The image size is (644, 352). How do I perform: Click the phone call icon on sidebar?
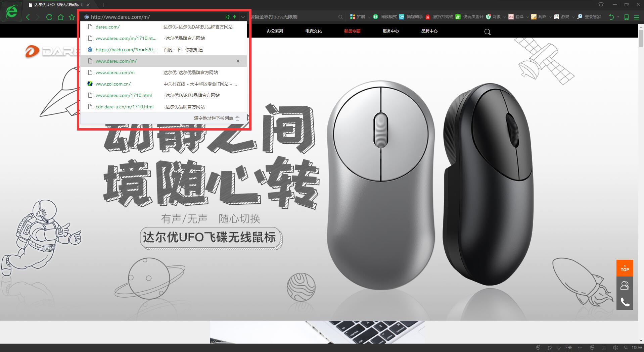[625, 302]
